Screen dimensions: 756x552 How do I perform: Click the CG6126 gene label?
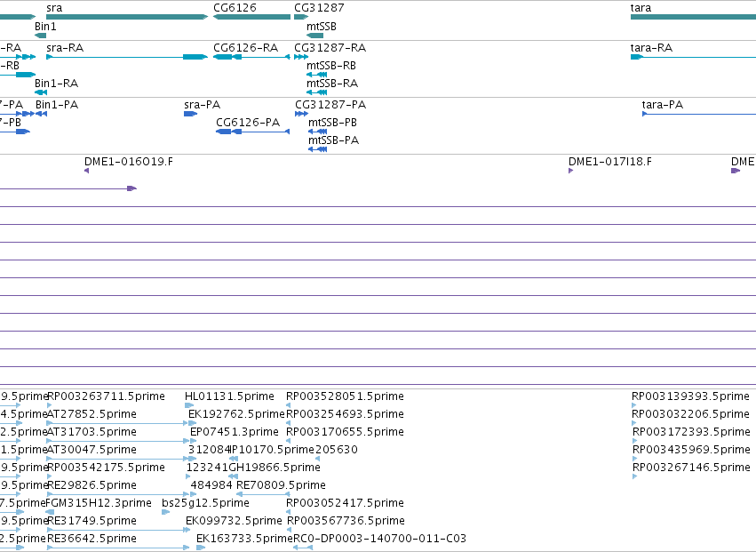tap(235, 8)
